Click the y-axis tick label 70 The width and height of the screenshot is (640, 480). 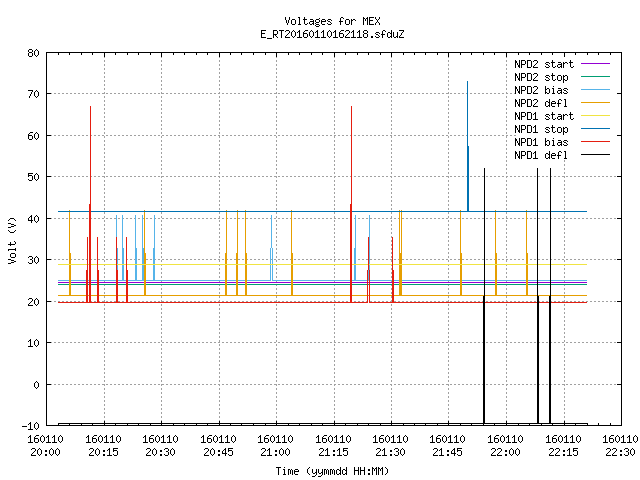[33, 94]
